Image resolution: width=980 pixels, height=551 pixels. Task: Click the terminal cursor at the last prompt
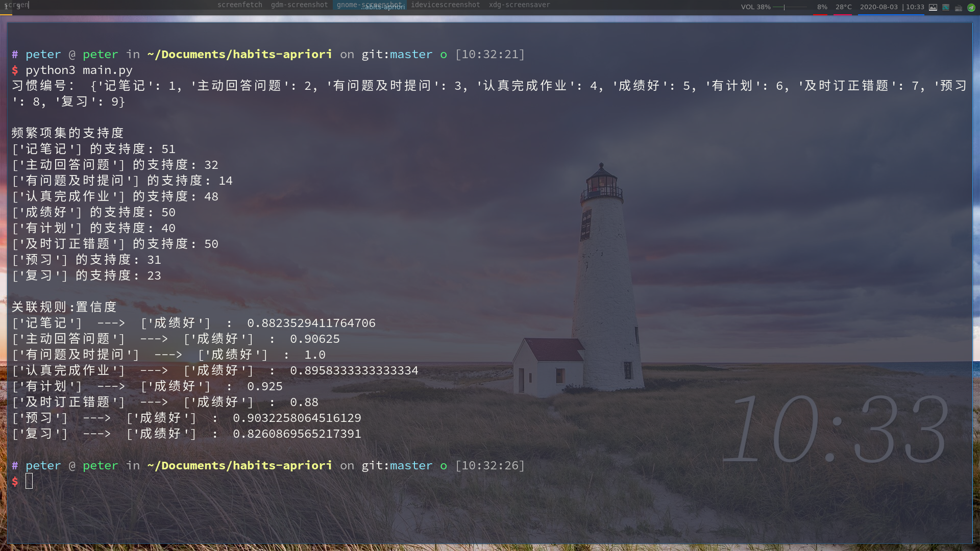(29, 481)
